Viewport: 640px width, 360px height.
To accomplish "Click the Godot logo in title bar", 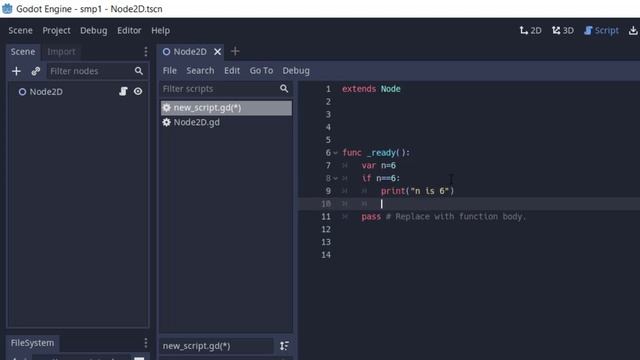I will click(7, 9).
